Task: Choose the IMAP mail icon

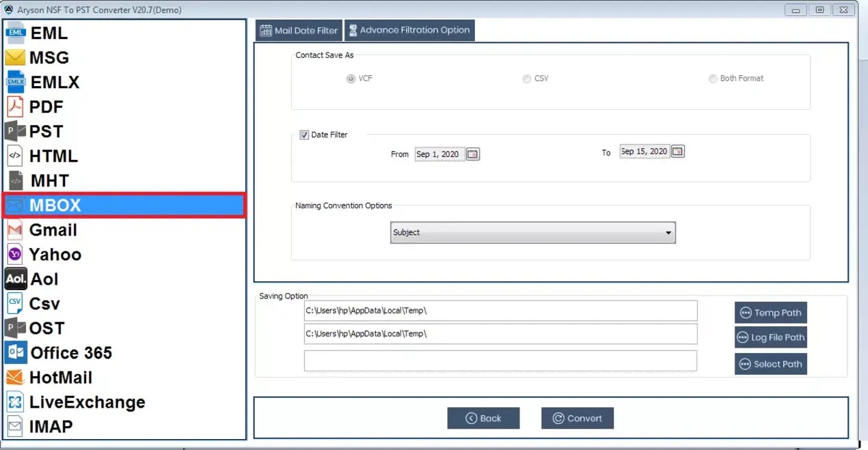Action: [x=15, y=426]
